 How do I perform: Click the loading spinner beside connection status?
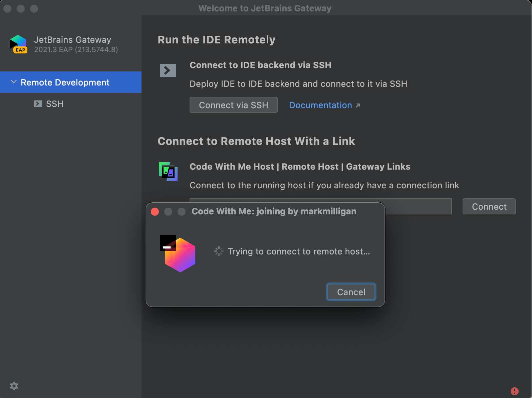click(x=219, y=251)
